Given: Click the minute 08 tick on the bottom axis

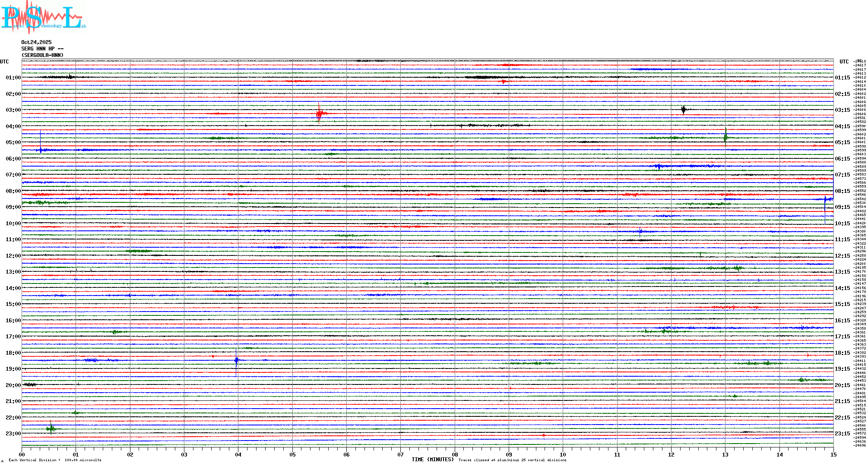Looking at the screenshot, I should coord(455,454).
